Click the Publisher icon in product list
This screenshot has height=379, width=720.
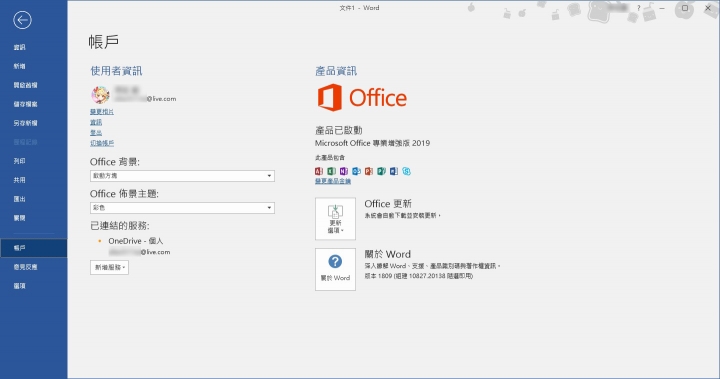pos(381,171)
